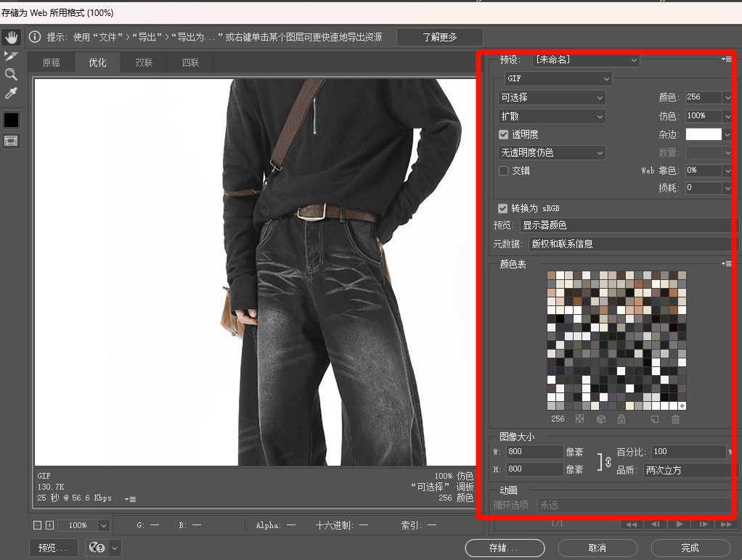Switch to the 双联 two-up tab
Viewport: 742px width, 560px height.
(x=144, y=62)
